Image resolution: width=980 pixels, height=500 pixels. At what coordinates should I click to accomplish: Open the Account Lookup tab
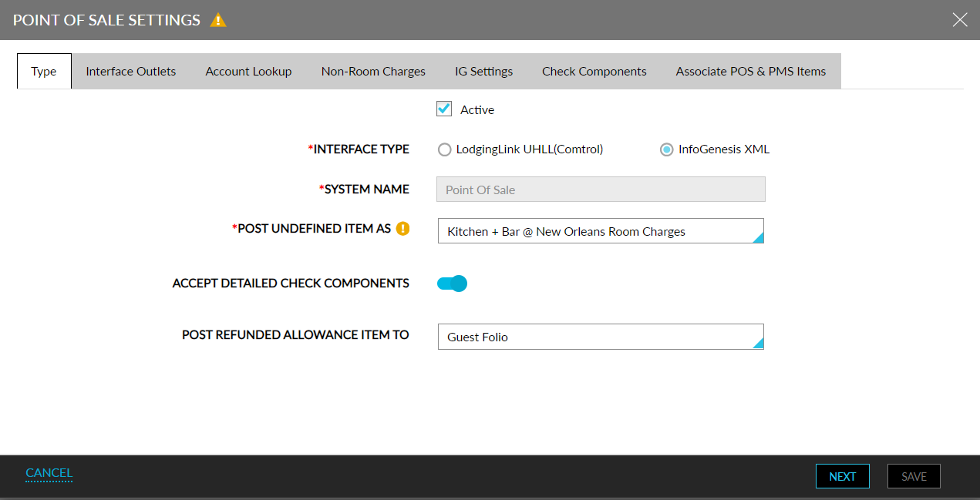(248, 71)
